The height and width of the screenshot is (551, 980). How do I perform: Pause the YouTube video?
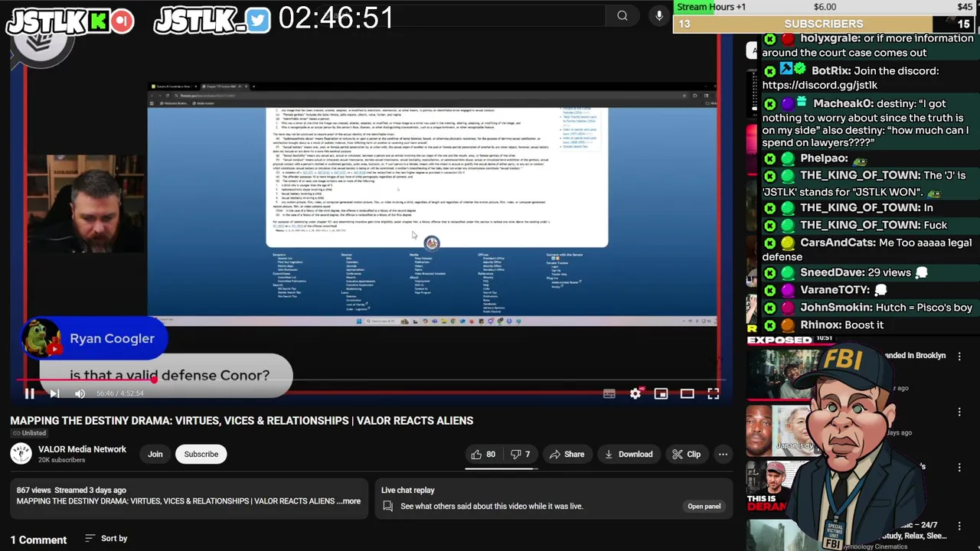click(29, 393)
